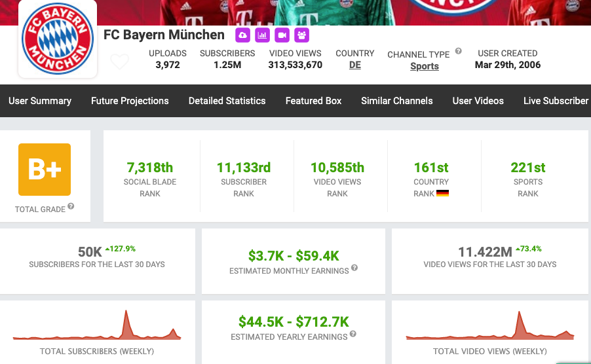Click the B+ total grade badge

[x=45, y=170]
